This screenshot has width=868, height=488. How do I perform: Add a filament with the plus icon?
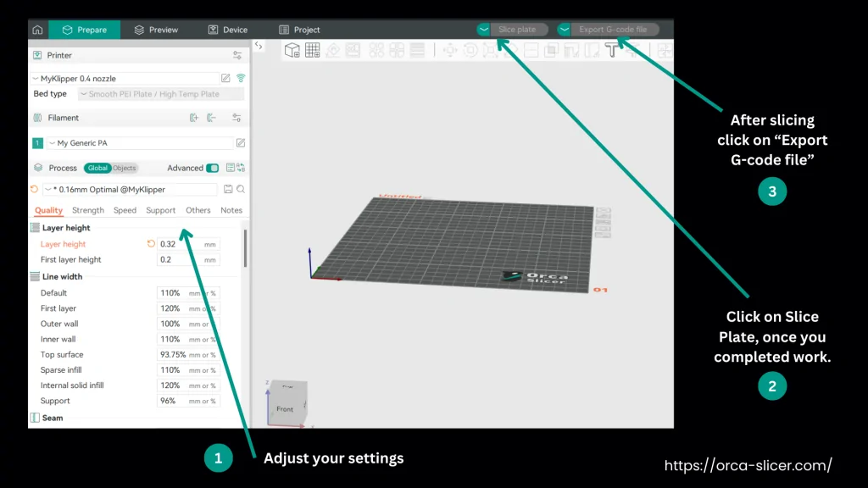point(194,118)
